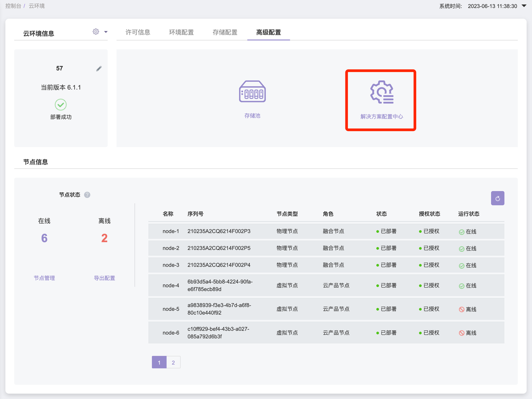Click the green 部署成功 checkmark icon

pyautogui.click(x=61, y=105)
